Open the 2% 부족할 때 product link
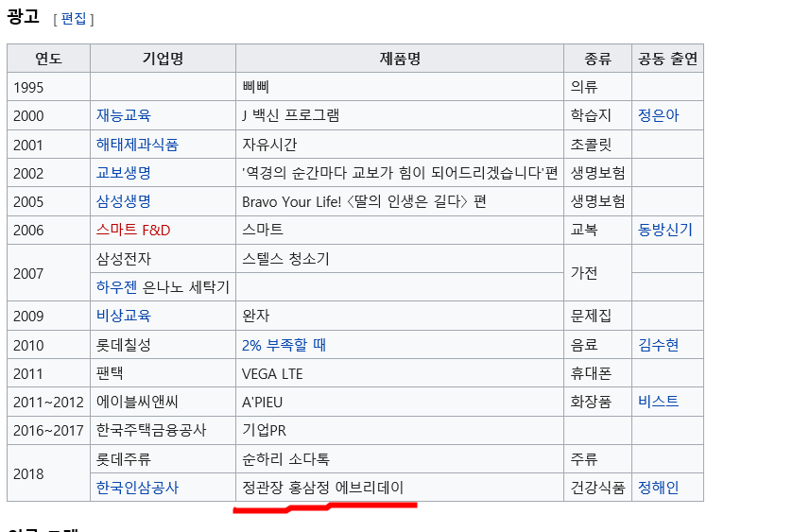Viewport: 793px width, 532px height. click(284, 345)
